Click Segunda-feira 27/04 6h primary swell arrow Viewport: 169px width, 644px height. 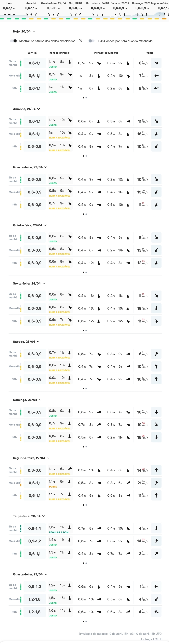tap(70, 469)
